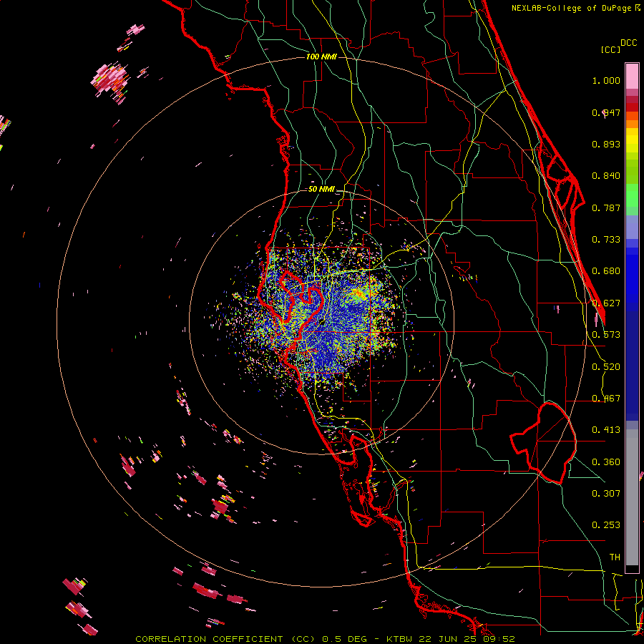Select the 0.253 legend value
644x644 pixels.
pyautogui.click(x=606, y=525)
